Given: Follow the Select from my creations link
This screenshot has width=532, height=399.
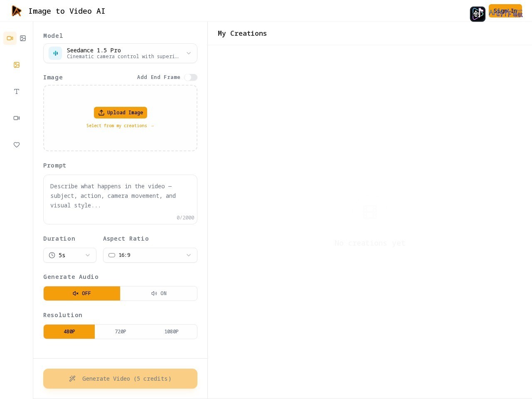Looking at the screenshot, I should 120,126.
